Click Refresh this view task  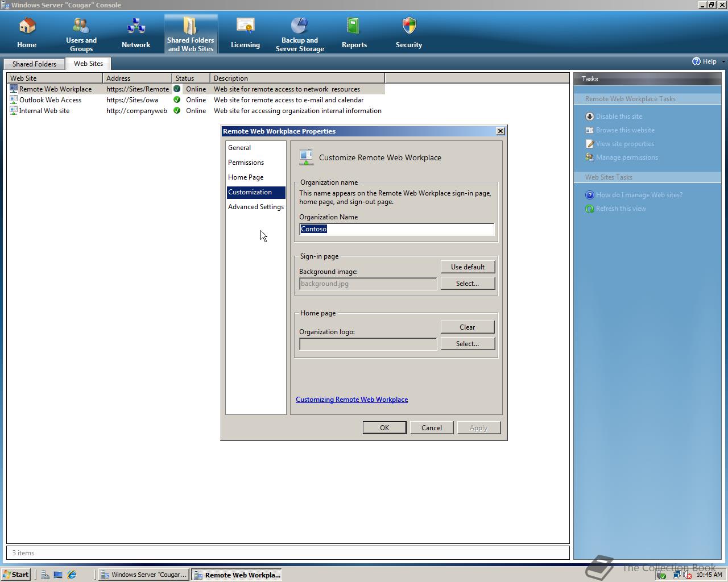[x=621, y=209]
